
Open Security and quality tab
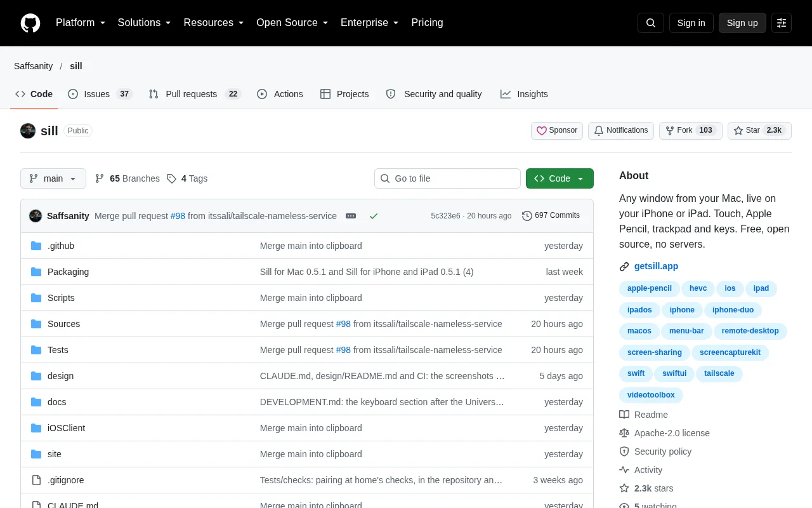[x=434, y=94]
